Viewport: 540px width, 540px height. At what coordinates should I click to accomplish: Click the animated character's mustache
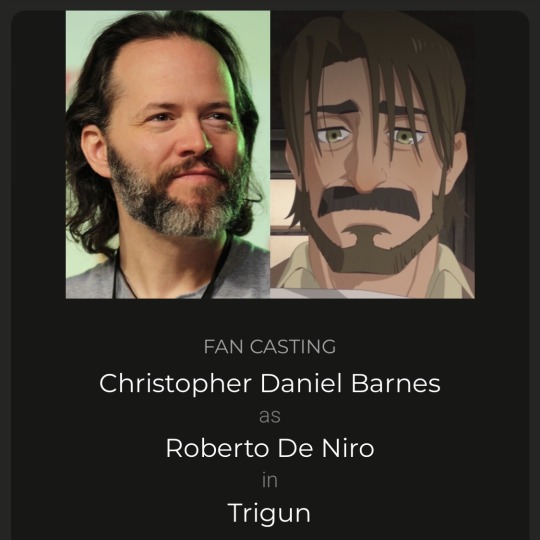pos(370,202)
